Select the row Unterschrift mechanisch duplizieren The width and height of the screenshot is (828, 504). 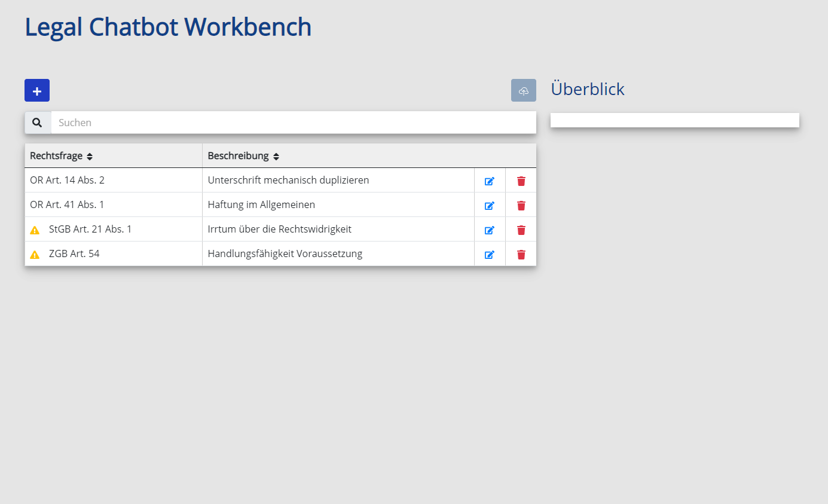tap(280, 180)
